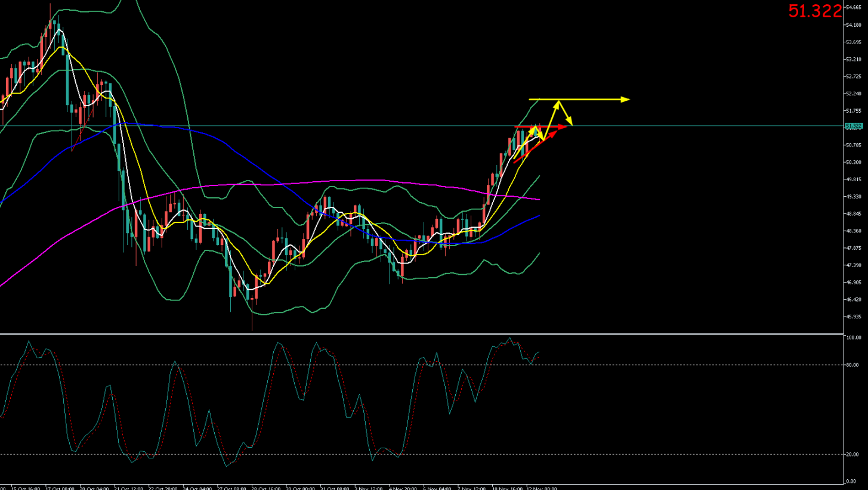The width and height of the screenshot is (868, 490).
Task: Click the 100.00 oscillator scale label
Action: pyautogui.click(x=854, y=338)
